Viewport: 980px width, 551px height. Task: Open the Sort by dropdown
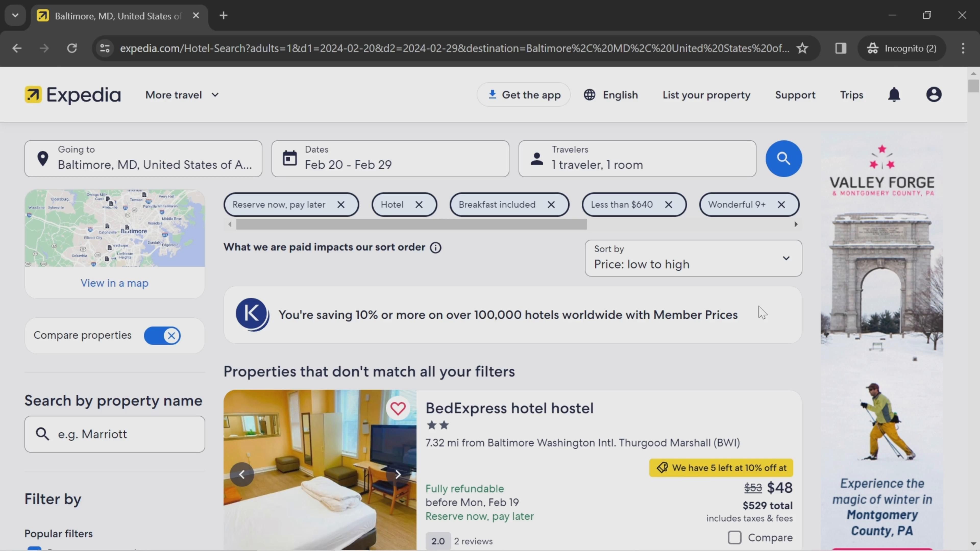[x=693, y=258]
